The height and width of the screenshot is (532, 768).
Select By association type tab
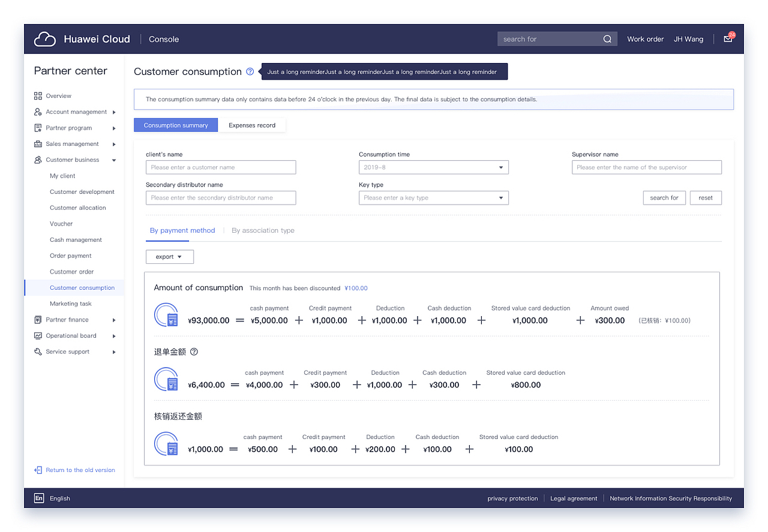[x=263, y=230]
